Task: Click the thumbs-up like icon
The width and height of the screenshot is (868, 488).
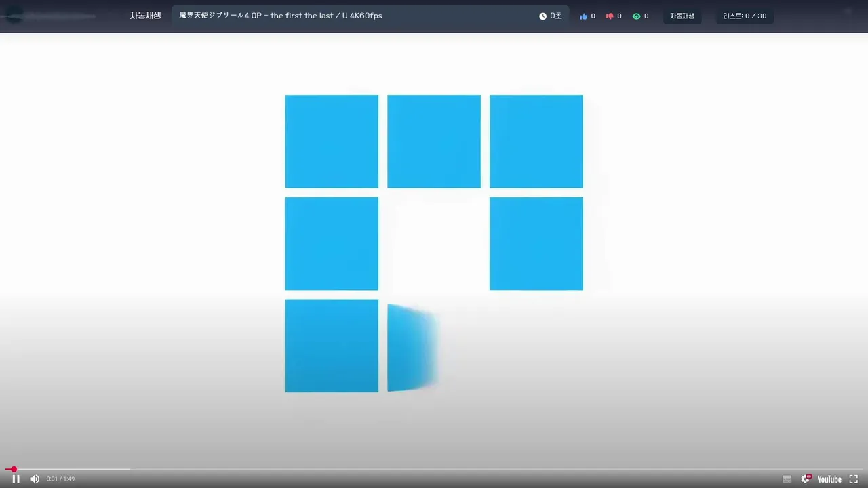Action: pos(583,16)
